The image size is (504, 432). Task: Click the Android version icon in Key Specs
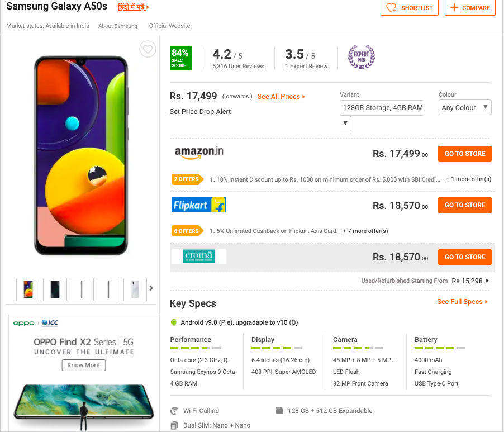174,322
